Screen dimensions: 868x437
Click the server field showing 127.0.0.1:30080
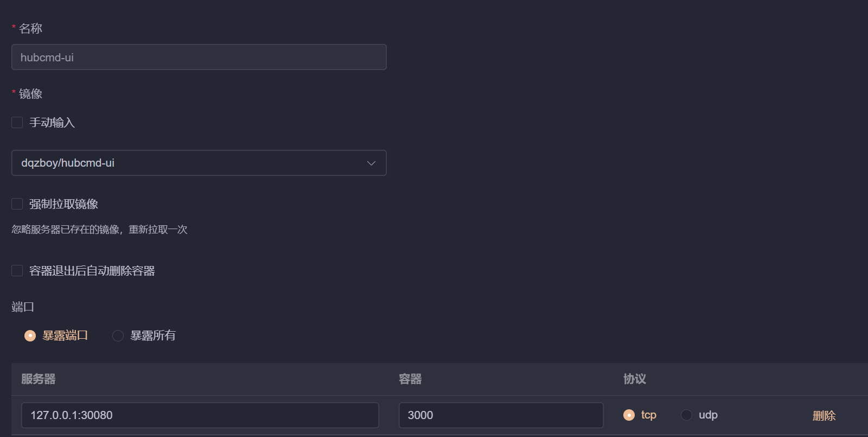tap(200, 415)
